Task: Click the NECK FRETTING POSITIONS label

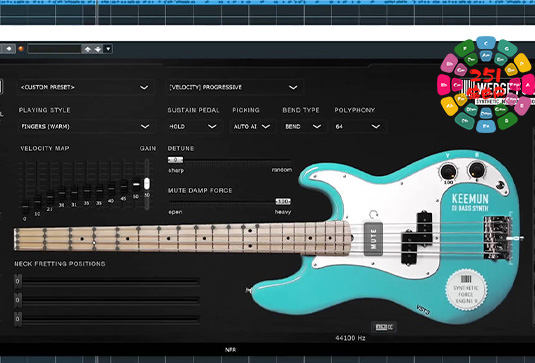Action: pos(60,264)
